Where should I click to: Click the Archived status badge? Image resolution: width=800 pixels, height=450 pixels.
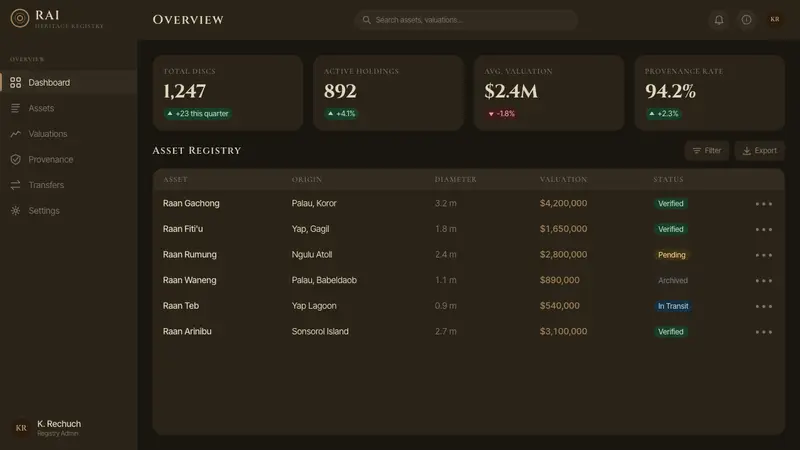pyautogui.click(x=672, y=280)
